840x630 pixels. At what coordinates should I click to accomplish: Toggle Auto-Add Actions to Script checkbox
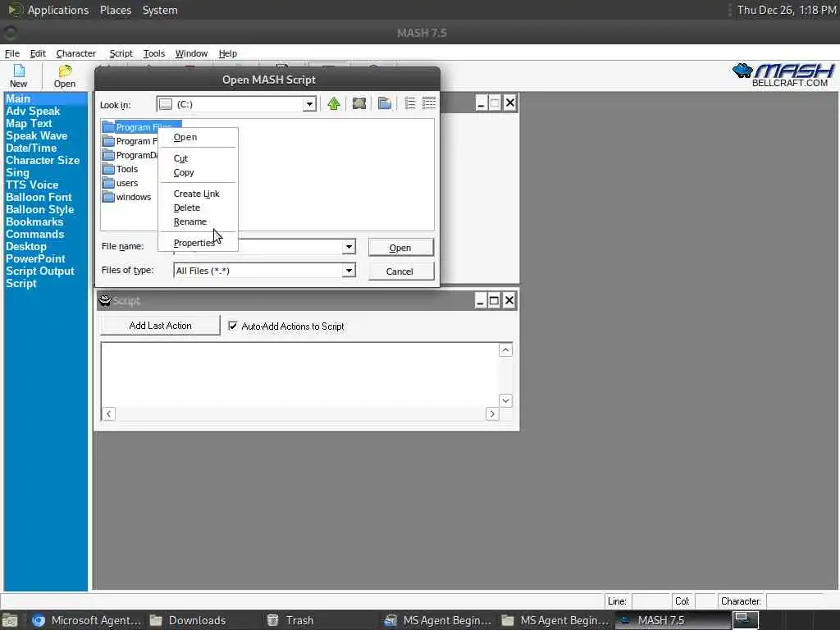[x=233, y=326]
